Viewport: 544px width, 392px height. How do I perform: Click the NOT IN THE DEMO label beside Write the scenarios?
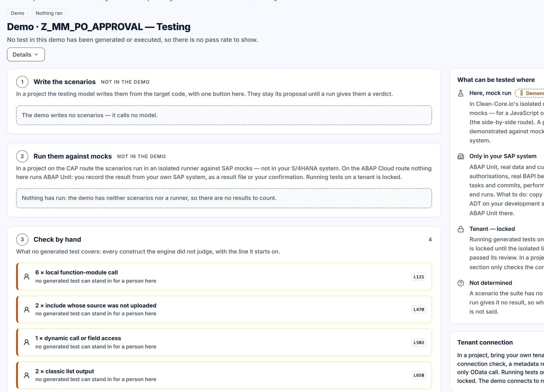[125, 82]
